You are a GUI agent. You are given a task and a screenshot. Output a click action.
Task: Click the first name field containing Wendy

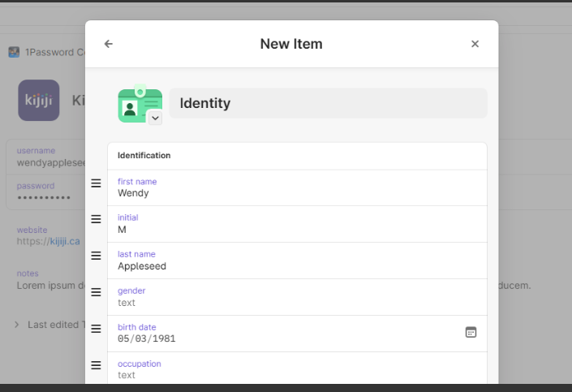(292, 193)
